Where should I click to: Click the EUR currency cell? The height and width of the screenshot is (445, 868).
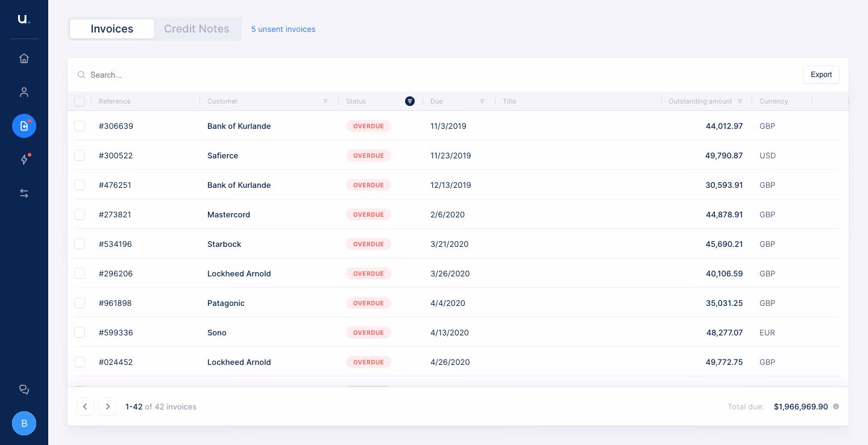tap(767, 332)
